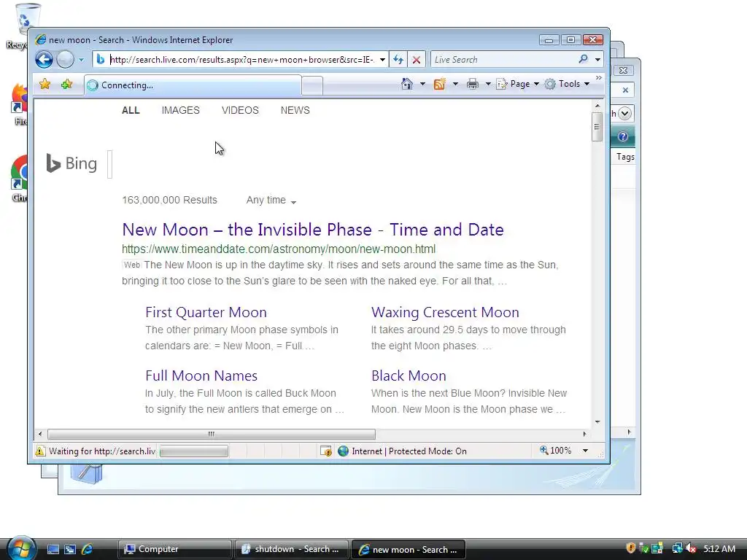The width and height of the screenshot is (747, 560).
Task: Click the Print icon
Action: click(x=473, y=84)
